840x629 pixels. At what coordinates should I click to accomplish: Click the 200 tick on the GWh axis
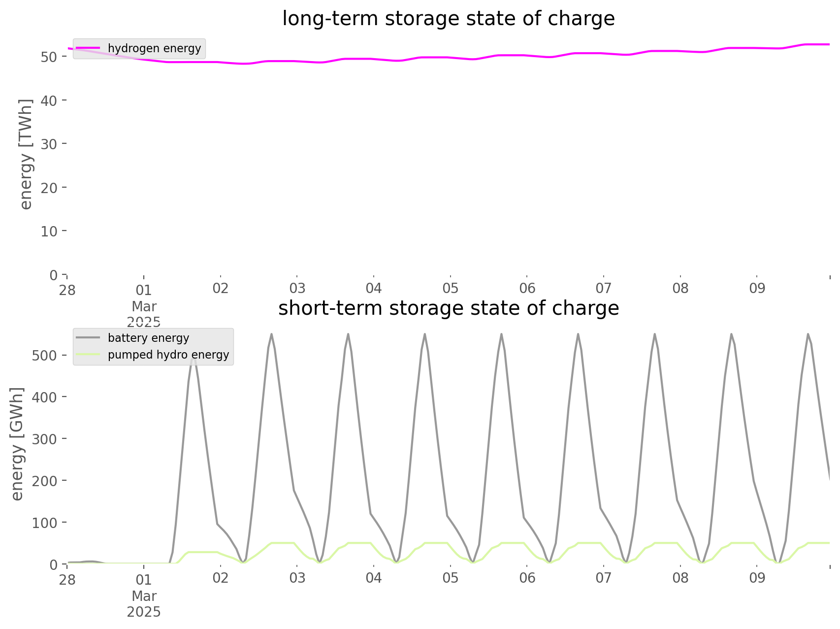tap(46, 481)
